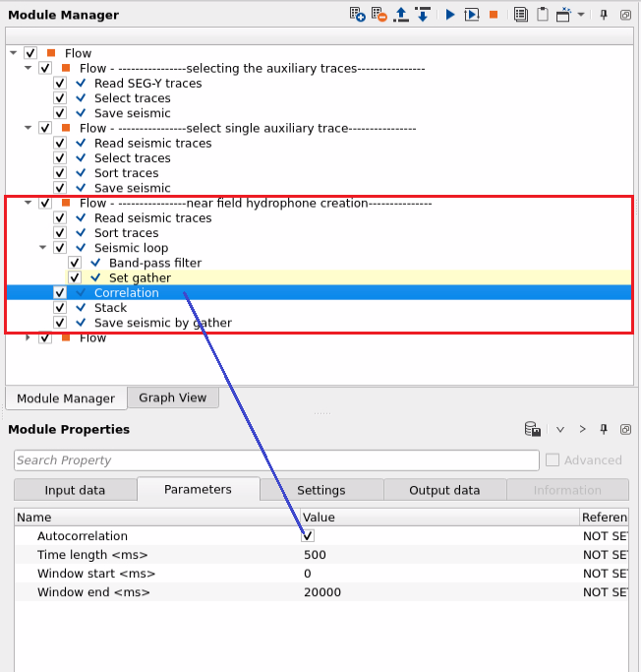Screen dimensions: 641x672
Task: Open the Parameters tab
Action: (198, 489)
